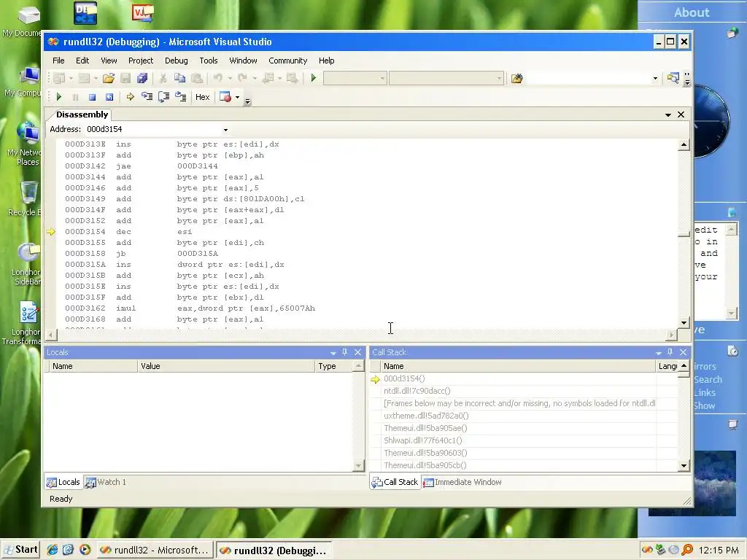Select uxtheme.dll!5ad782a0() stack frame
Screen dimensions: 747x560
pos(519,416)
